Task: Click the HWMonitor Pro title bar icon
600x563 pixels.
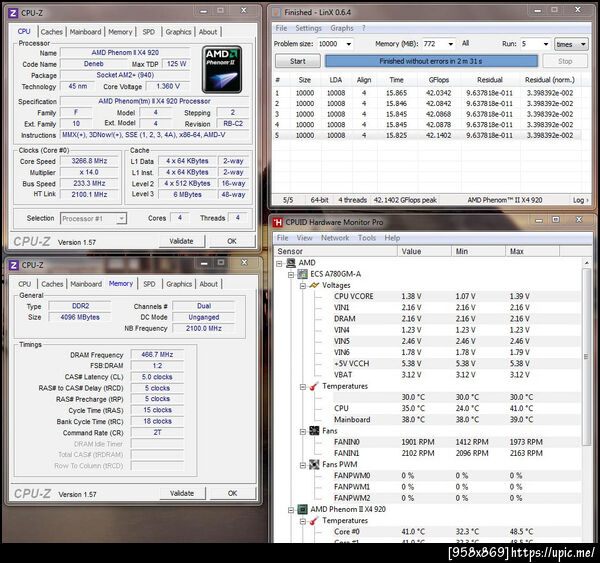Action: click(278, 222)
